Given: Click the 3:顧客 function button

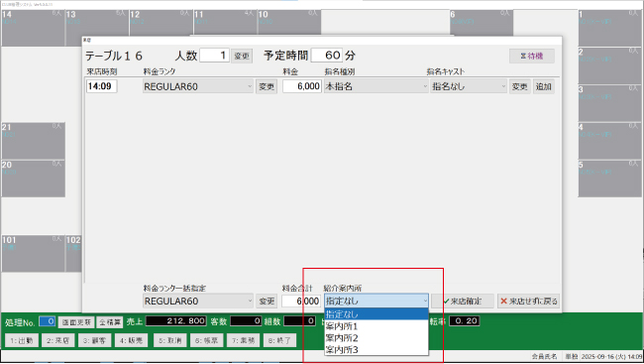Looking at the screenshot, I should 94,340.
